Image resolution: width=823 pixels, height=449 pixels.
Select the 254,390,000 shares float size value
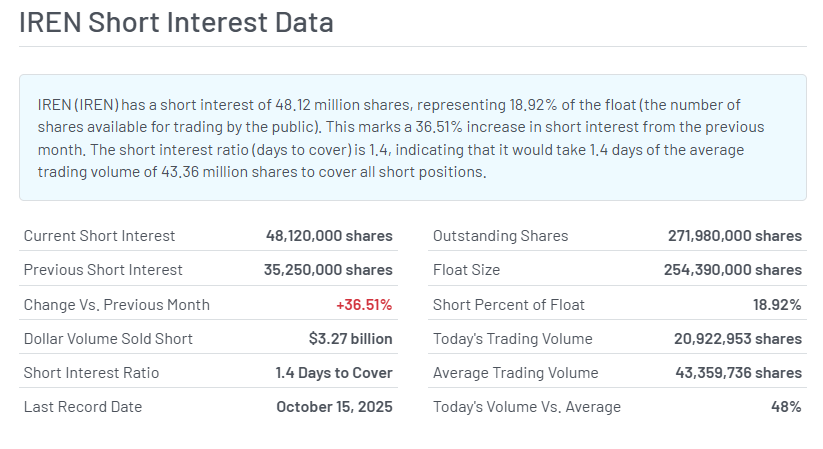[x=732, y=270]
